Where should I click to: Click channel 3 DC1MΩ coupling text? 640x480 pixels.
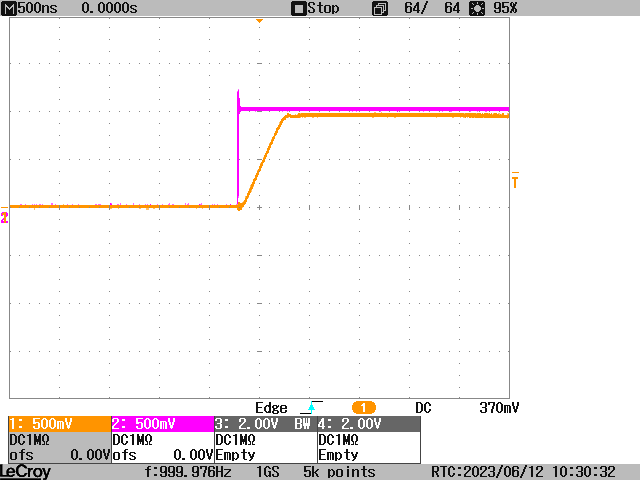click(x=235, y=440)
